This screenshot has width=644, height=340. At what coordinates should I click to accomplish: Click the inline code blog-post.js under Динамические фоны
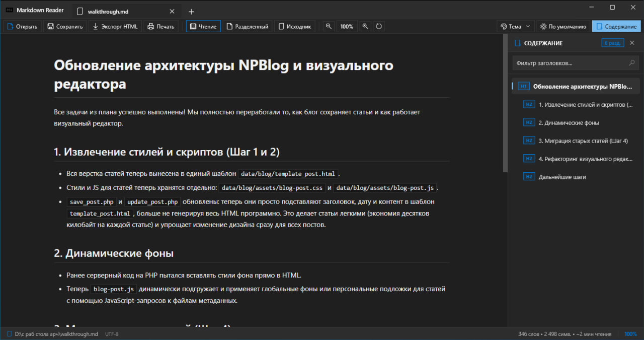114,289
